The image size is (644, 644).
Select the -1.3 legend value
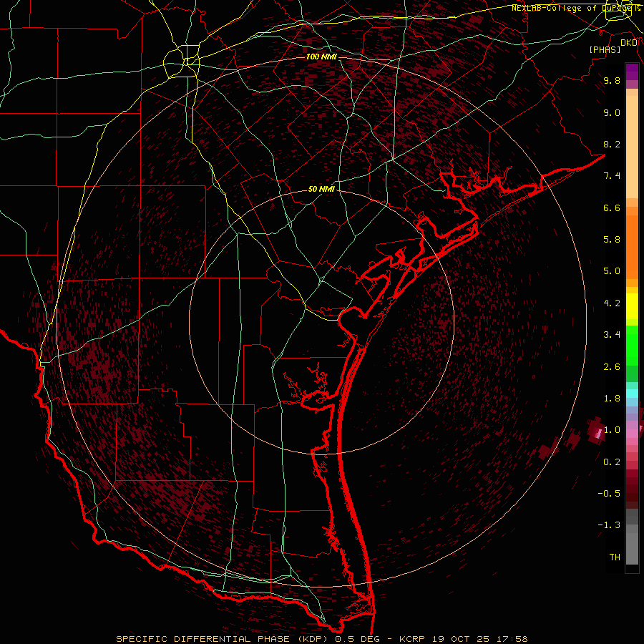(609, 525)
